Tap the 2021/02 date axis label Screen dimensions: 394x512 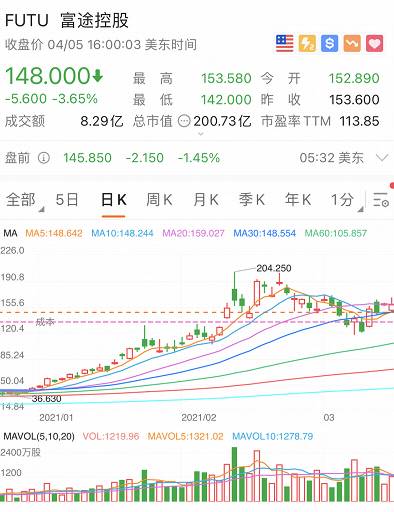pos(199,418)
